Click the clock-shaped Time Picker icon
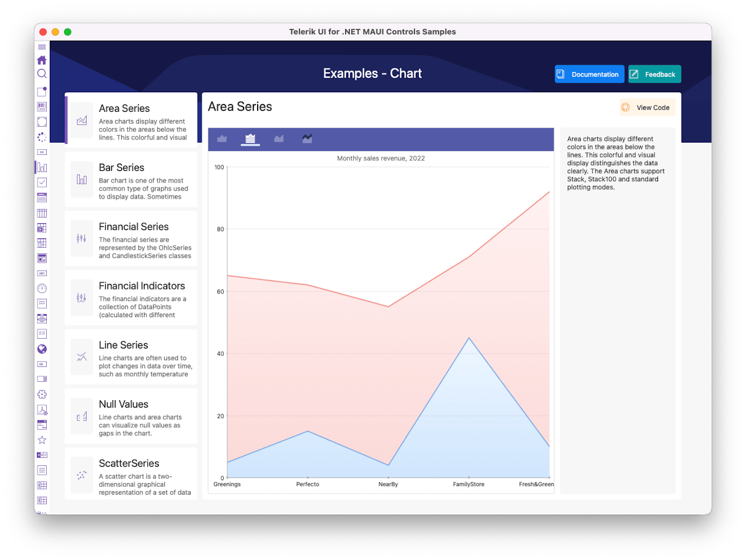746x560 pixels. coord(42,288)
